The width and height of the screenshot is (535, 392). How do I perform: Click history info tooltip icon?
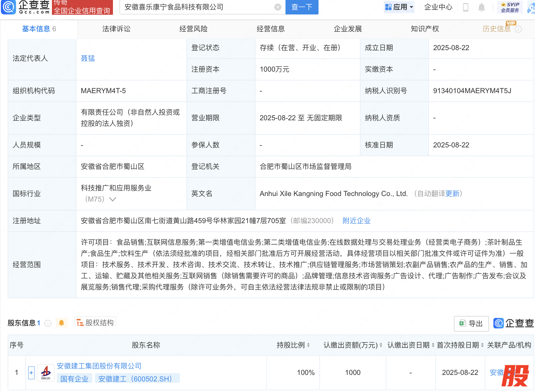coord(518,29)
